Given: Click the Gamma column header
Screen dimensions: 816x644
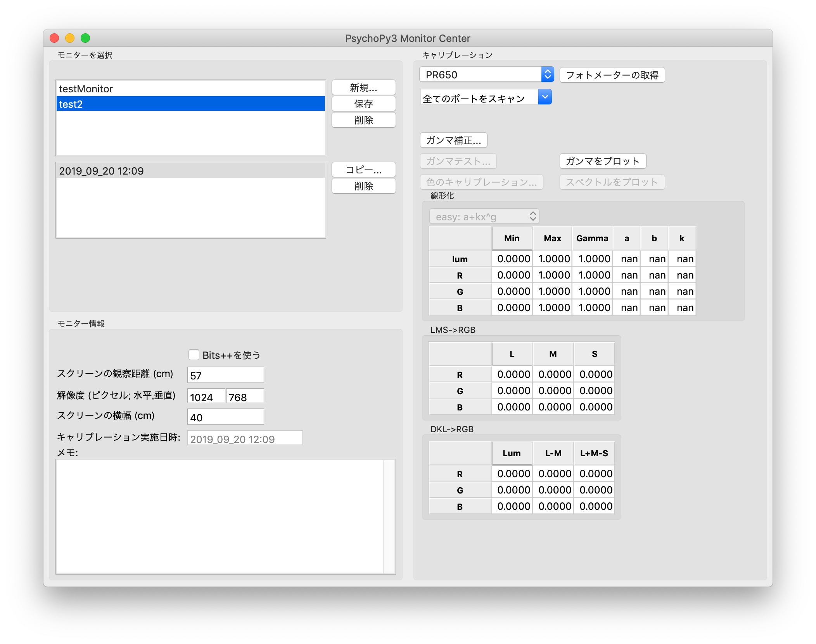Looking at the screenshot, I should [x=592, y=239].
